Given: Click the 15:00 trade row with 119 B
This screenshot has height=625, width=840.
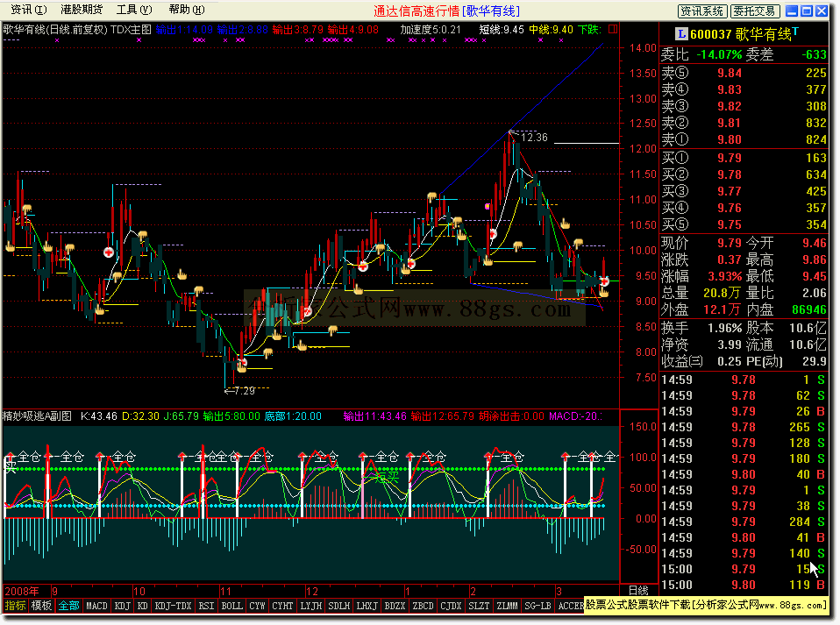Looking at the screenshot, I should 744,585.
